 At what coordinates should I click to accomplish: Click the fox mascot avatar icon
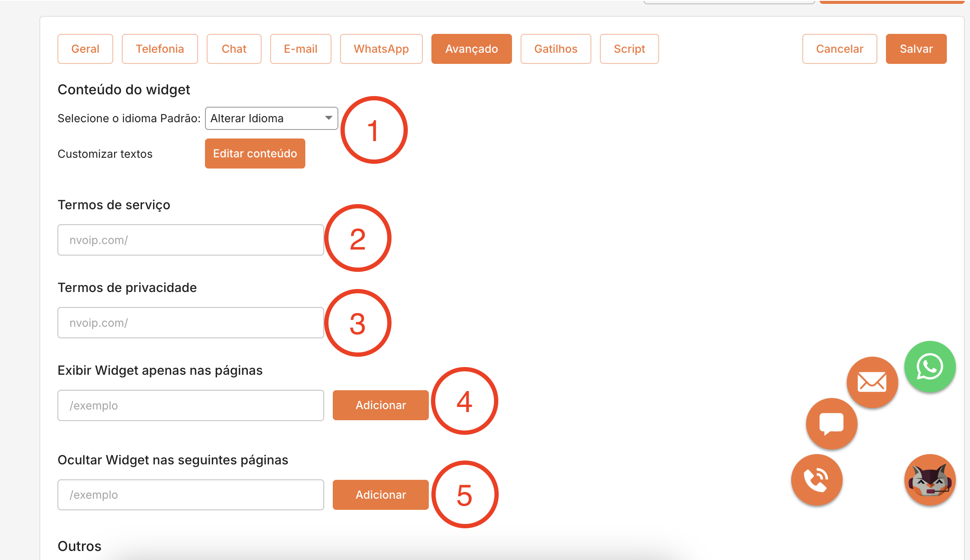click(x=930, y=480)
